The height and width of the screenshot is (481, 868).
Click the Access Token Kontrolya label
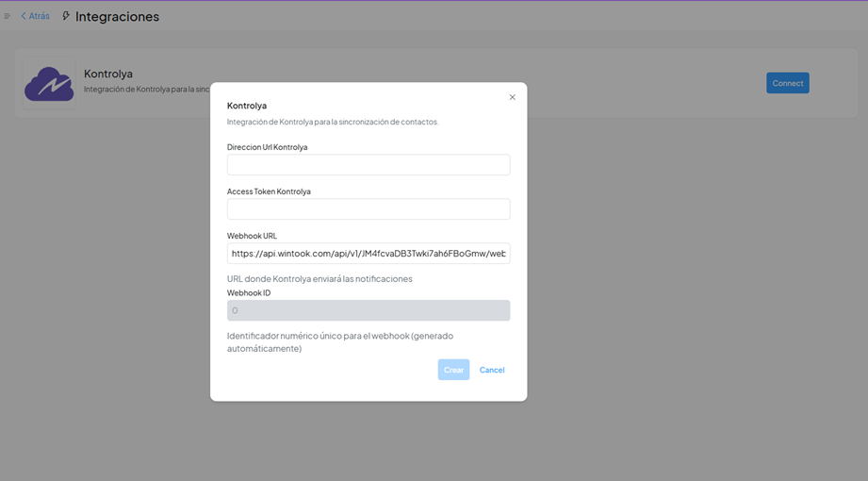(269, 191)
